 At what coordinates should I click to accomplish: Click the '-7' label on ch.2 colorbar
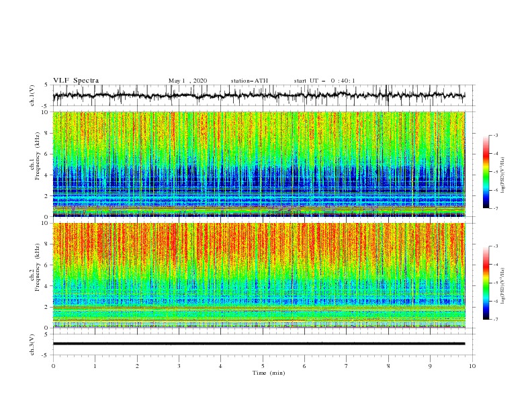point(496,320)
